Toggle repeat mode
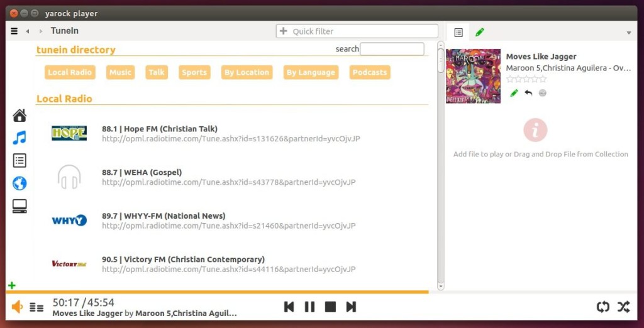 [x=603, y=307]
